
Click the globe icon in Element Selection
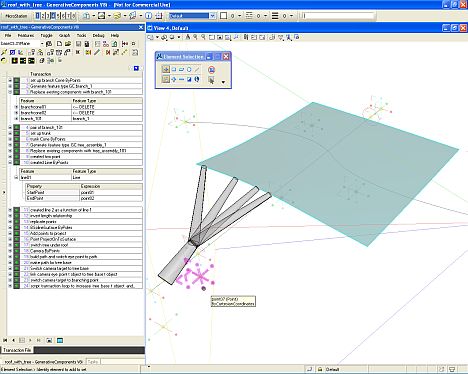(x=197, y=79)
